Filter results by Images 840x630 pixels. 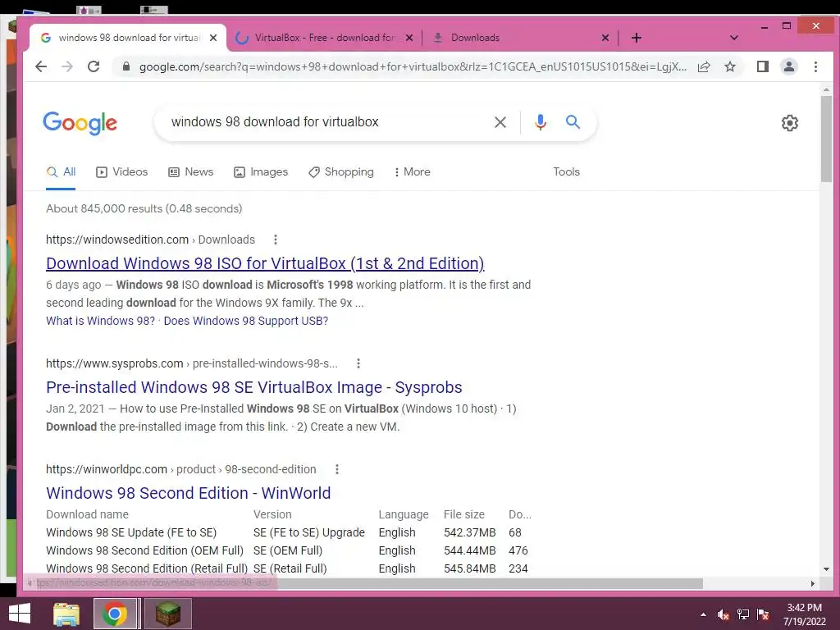(x=261, y=172)
